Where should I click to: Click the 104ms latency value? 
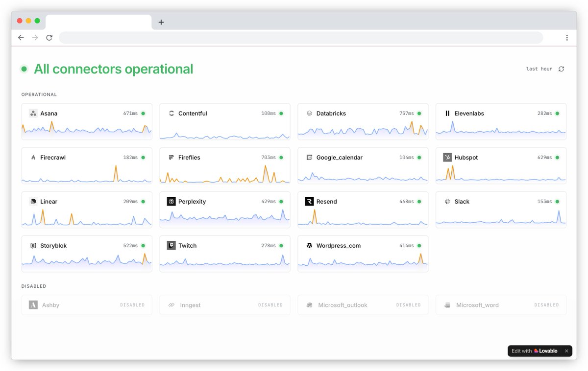coord(407,158)
